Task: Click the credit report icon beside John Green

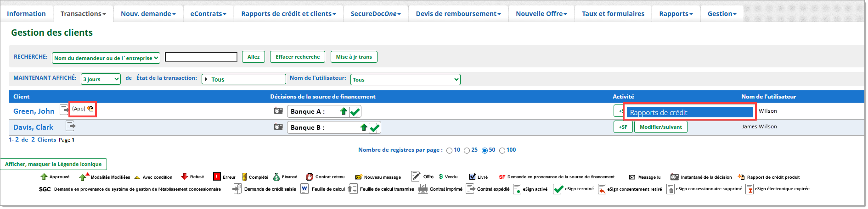Action: (x=90, y=109)
